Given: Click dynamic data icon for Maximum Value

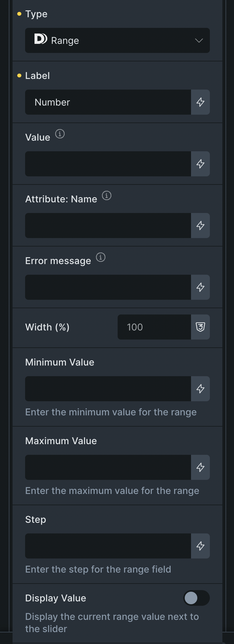Looking at the screenshot, I should 200,467.
